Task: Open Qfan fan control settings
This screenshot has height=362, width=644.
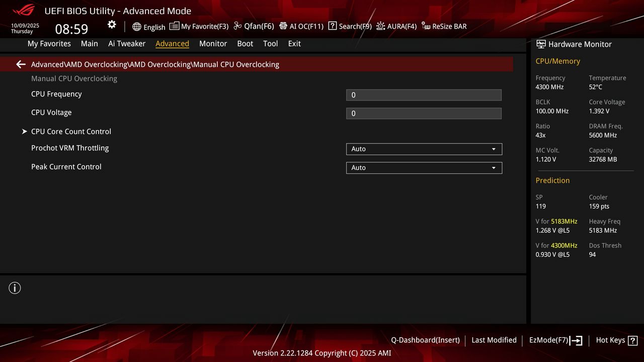Action: pos(254,26)
